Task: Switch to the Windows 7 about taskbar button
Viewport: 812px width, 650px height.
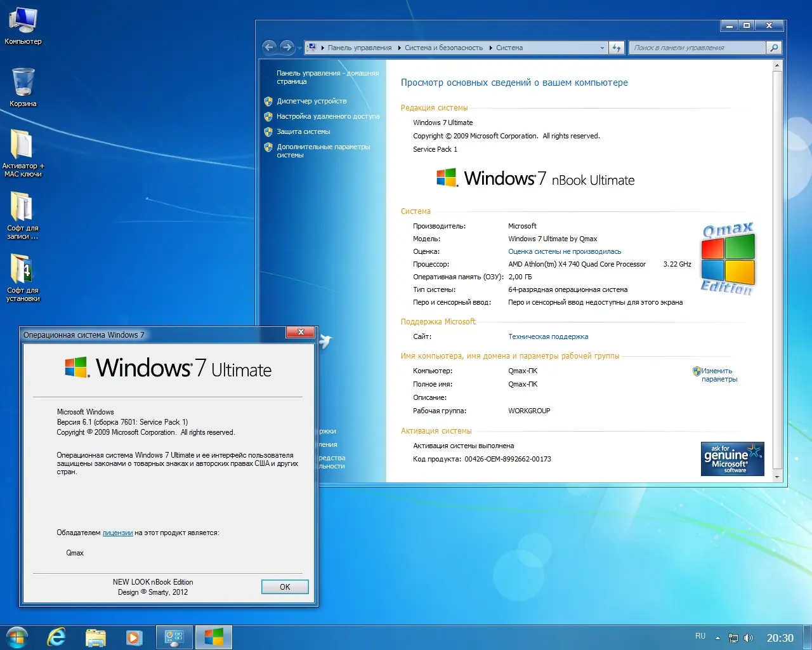Action: (214, 637)
